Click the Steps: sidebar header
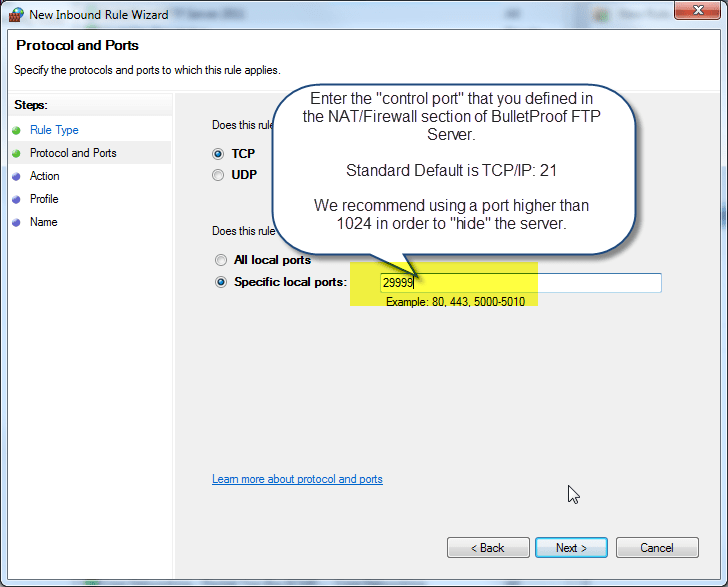 (31, 105)
